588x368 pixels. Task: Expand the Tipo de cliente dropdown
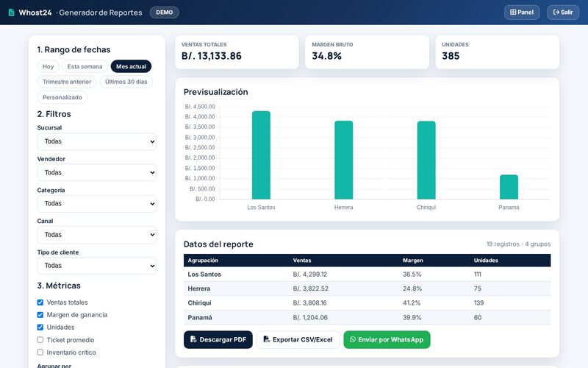pyautogui.click(x=97, y=266)
